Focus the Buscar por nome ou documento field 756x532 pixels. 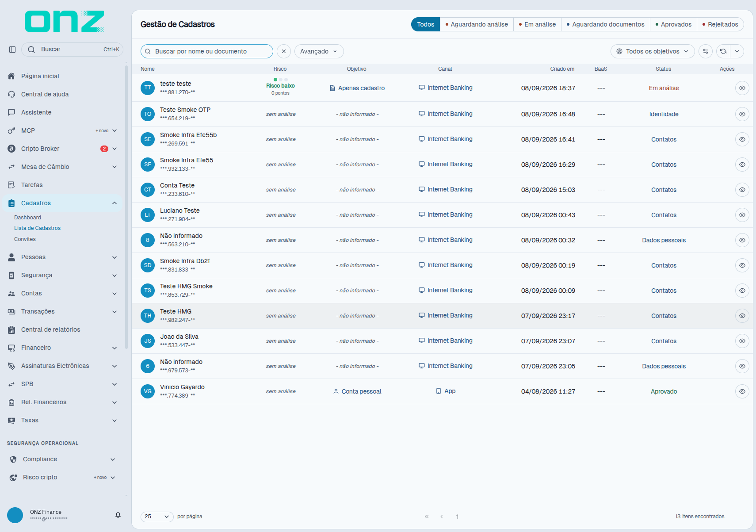click(207, 51)
